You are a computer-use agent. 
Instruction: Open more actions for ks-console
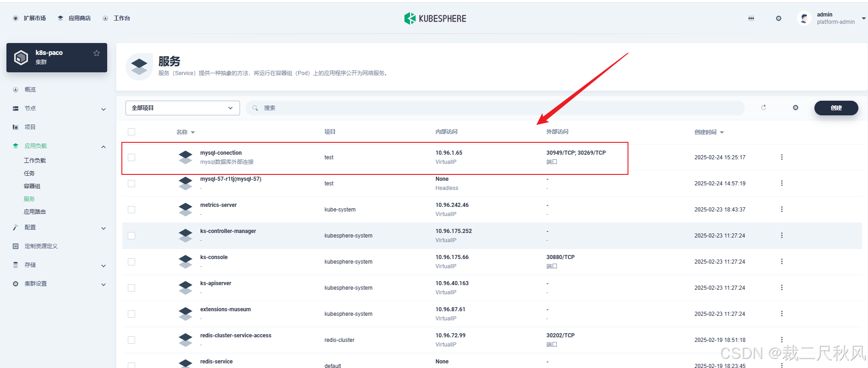(x=781, y=261)
